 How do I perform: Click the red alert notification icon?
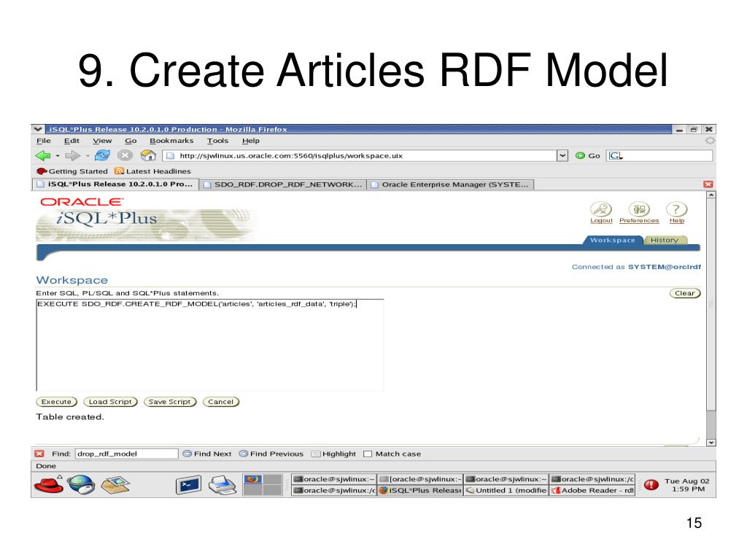651,485
